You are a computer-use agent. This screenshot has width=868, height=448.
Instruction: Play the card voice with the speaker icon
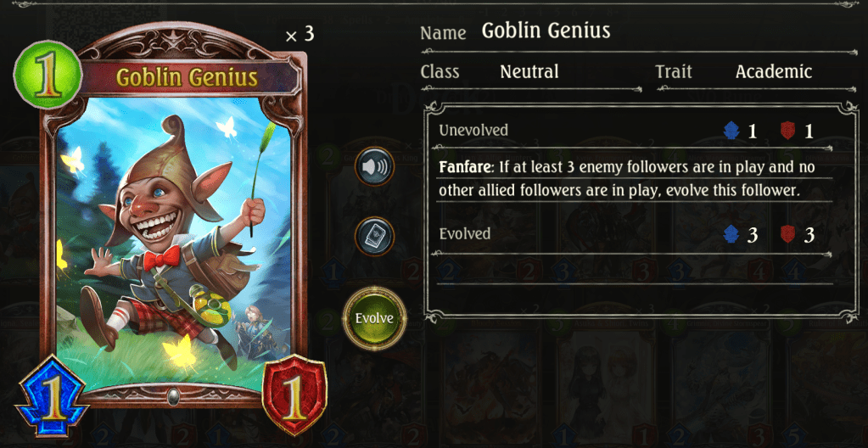click(x=375, y=166)
